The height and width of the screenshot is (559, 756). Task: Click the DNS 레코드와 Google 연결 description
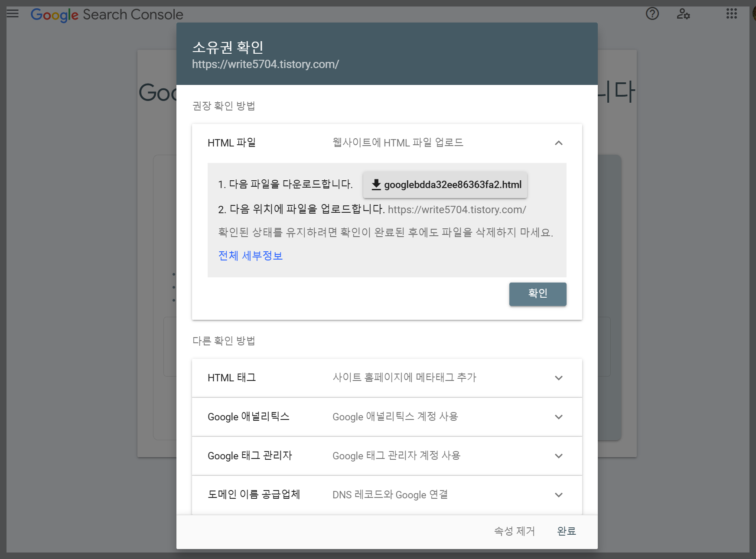pos(390,494)
